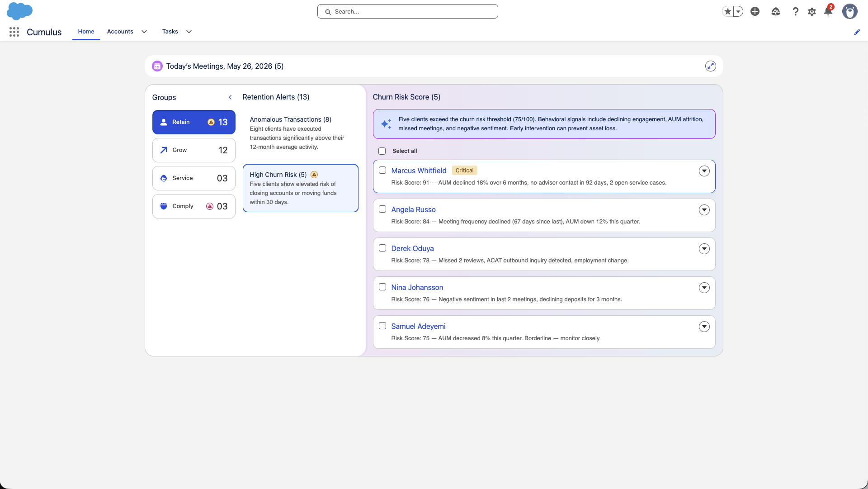The image size is (868, 489).
Task: Tick the Select all checkbox
Action: tap(382, 151)
